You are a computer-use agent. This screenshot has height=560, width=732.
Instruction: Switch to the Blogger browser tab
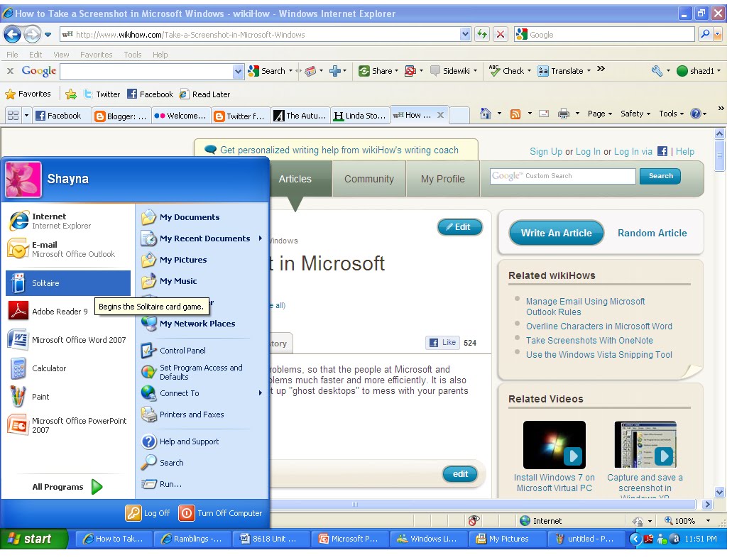click(121, 116)
